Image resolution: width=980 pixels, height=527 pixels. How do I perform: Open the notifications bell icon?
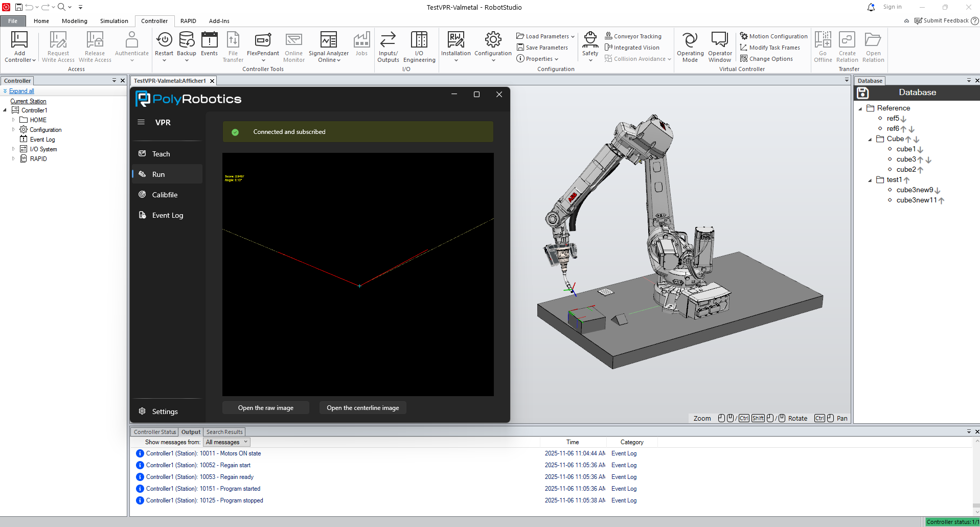point(871,7)
